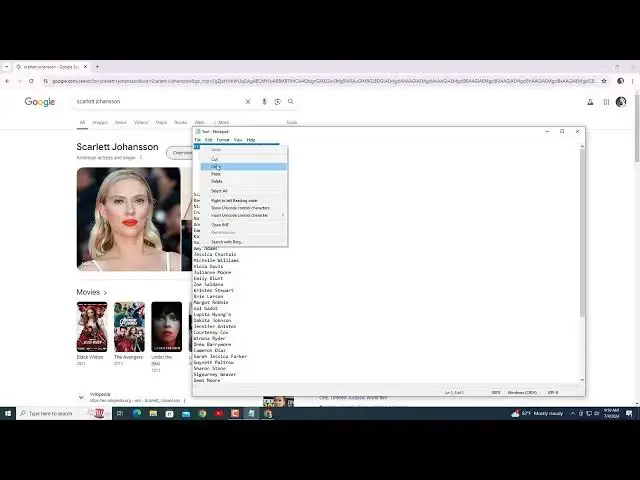Viewport: 640px width, 480px height.
Task: Click the 'Demi Moore' line in Notepad
Action: click(207, 380)
